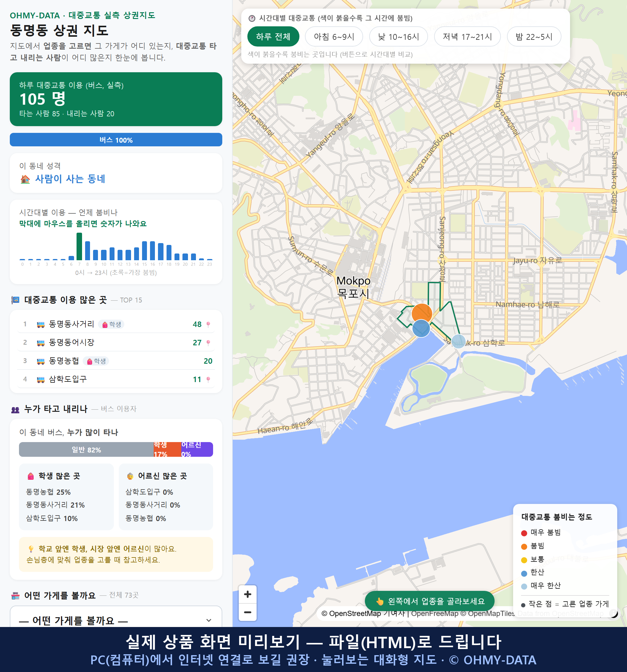Click the backpack icon in 학생 많은 곳

(x=31, y=476)
